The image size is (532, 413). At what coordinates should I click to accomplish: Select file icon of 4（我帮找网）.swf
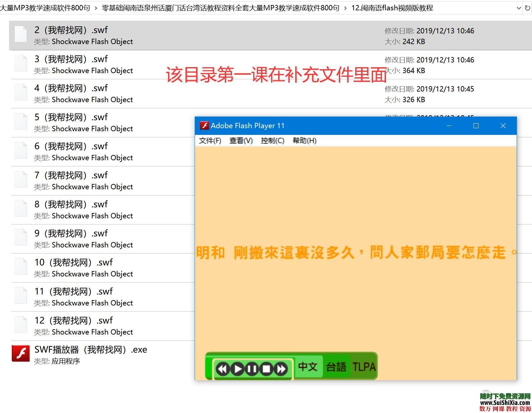click(21, 92)
